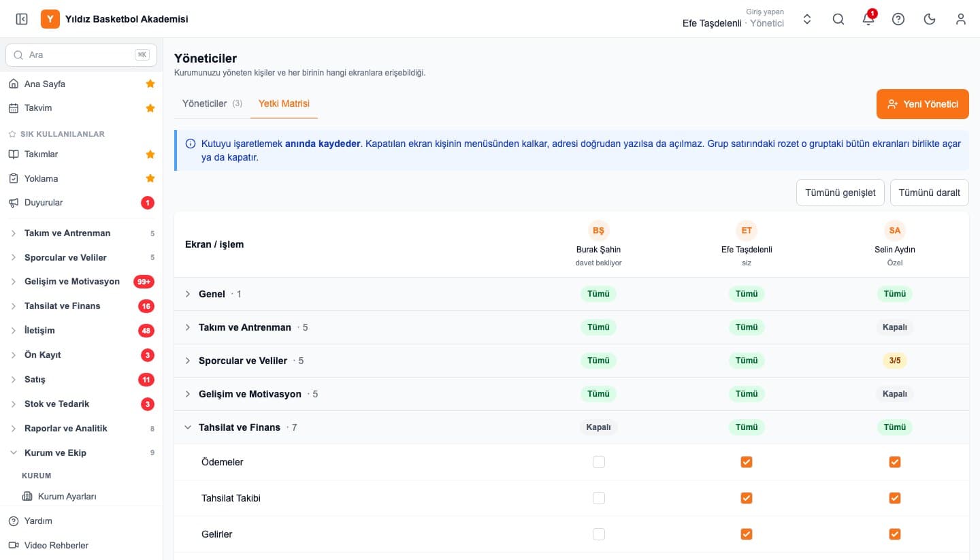Click the Kurum Ayarları building icon

[27, 497]
